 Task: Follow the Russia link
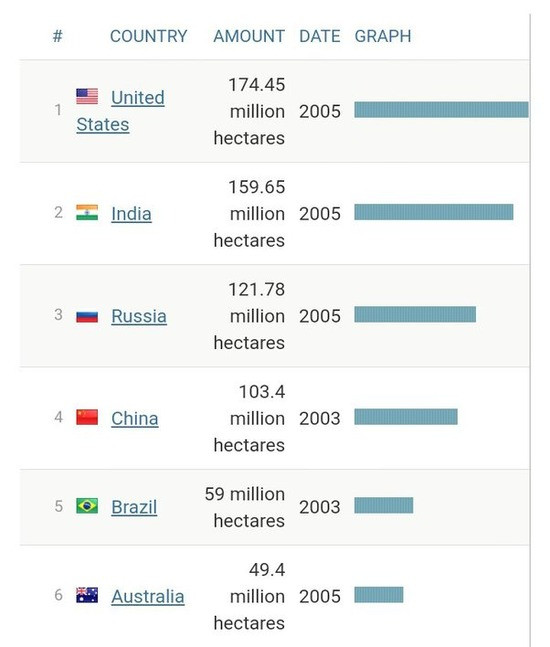pos(139,316)
